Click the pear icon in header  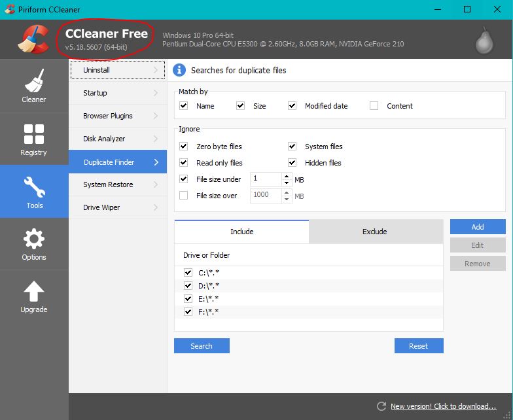[484, 41]
